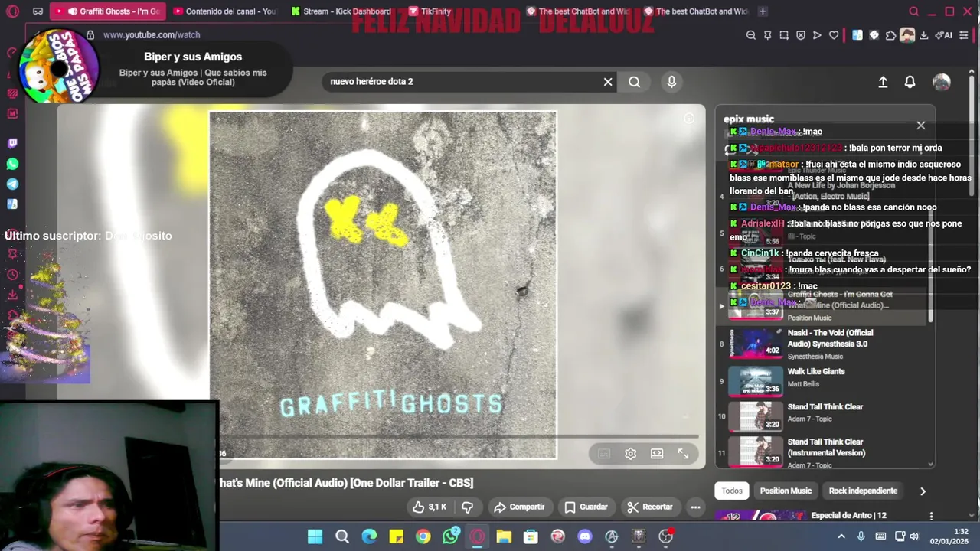This screenshot has width=980, height=551.
Task: Open options for Especial de Antro video
Action: tap(931, 516)
